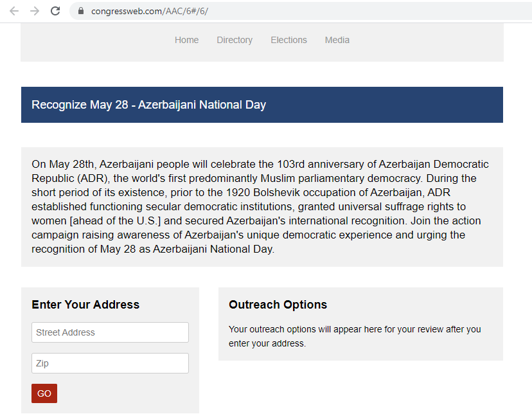This screenshot has height=414, width=532.
Task: Focus the congressweb.com address bar
Action: pos(257,11)
